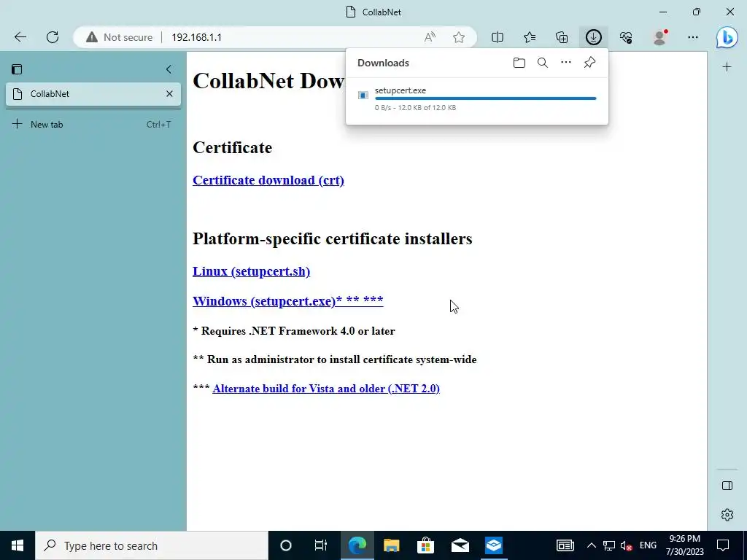Open Alternate build for Vista link
747x560 pixels.
point(326,389)
